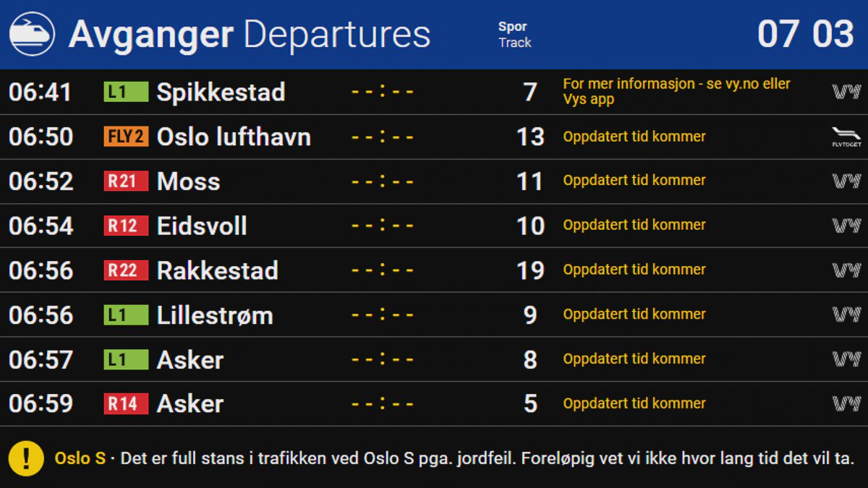
Task: Click the Flytoget operator logo
Action: 846,137
